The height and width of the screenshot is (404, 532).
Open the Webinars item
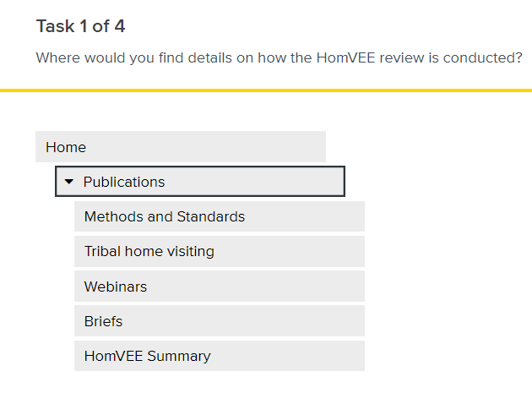(219, 287)
